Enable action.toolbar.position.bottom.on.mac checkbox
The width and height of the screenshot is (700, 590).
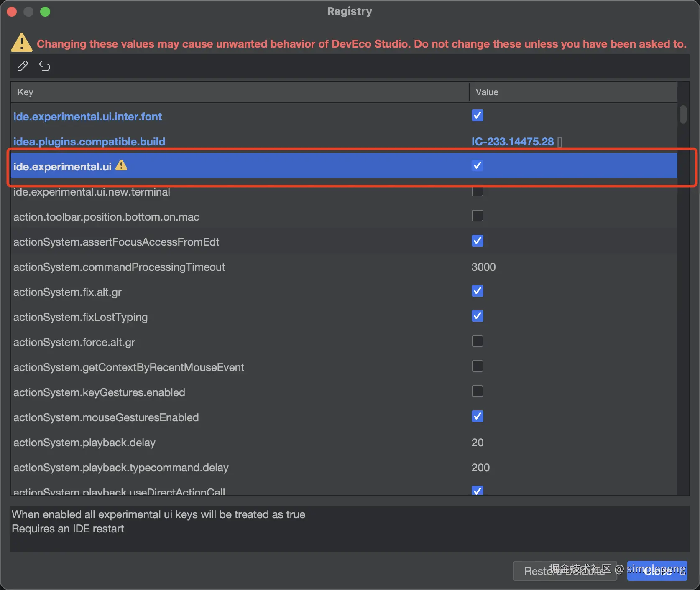477,216
